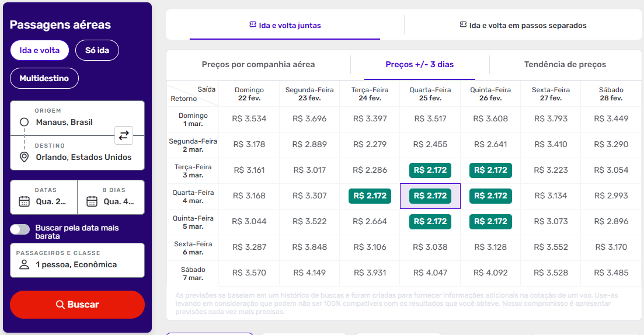644x335 pixels.
Task: Open the Passageiros e Classe selector
Action: (x=77, y=260)
